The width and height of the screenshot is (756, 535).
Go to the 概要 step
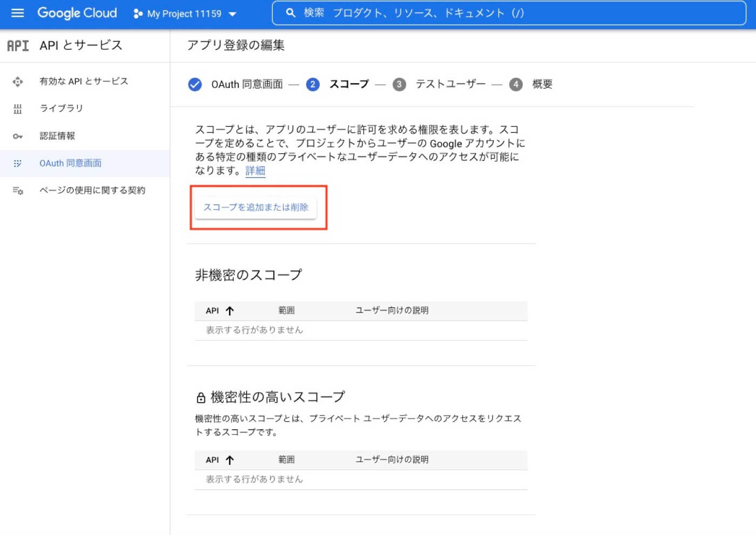point(542,84)
